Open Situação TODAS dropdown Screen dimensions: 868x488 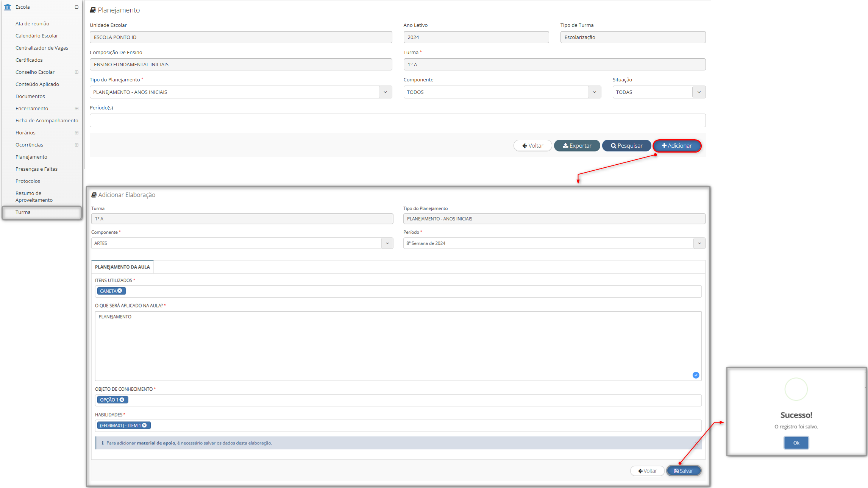click(x=659, y=92)
